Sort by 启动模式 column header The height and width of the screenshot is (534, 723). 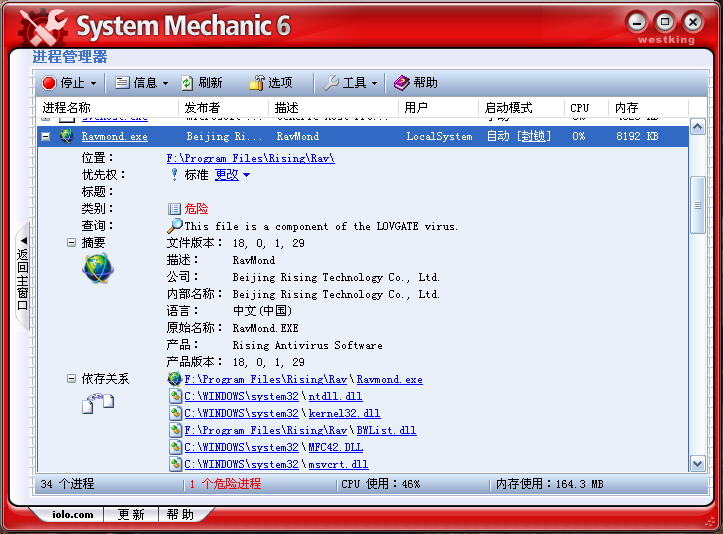click(522, 107)
